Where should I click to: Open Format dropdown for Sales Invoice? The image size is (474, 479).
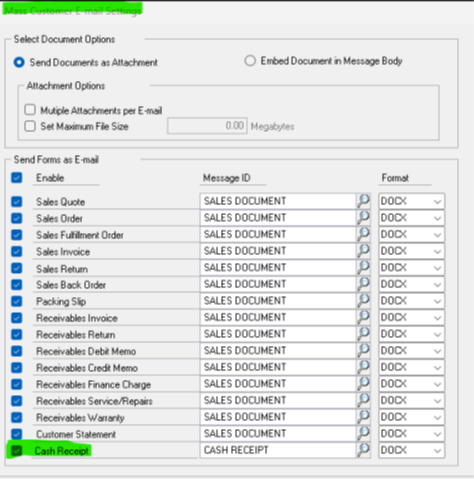pos(411,251)
